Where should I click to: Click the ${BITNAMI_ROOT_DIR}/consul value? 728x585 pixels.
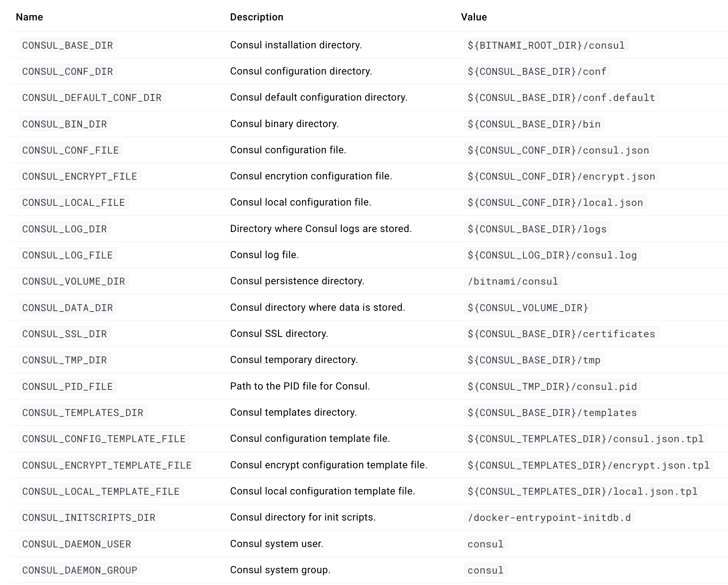546,45
